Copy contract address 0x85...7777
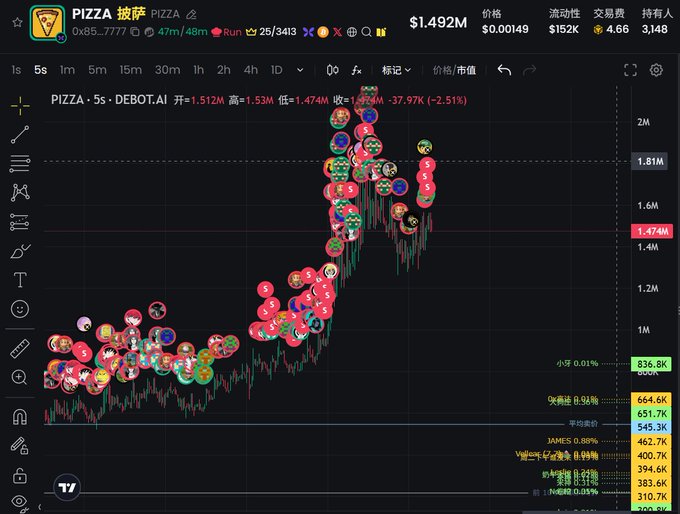 click(135, 32)
